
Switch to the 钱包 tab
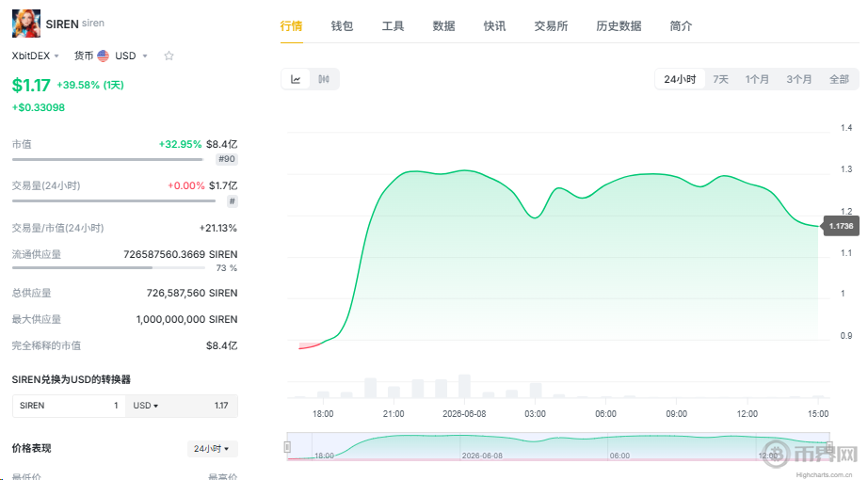pos(342,26)
